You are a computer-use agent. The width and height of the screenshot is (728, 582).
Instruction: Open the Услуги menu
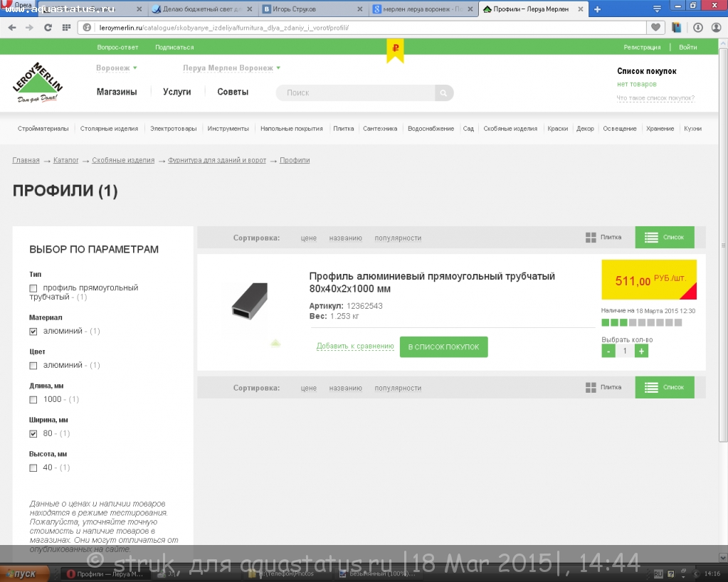tap(177, 92)
